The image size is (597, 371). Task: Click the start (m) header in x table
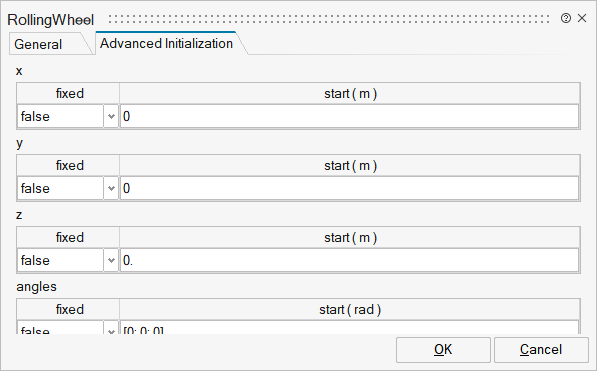coord(350,94)
